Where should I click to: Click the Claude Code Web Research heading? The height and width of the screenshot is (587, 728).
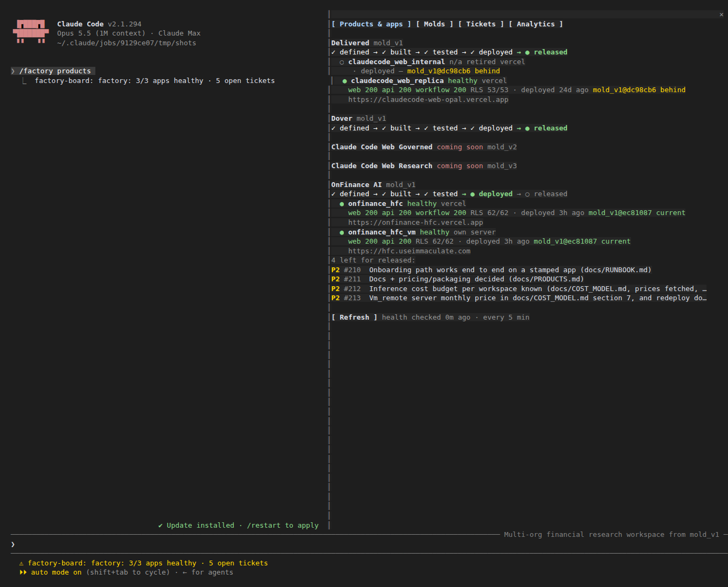tap(382, 166)
